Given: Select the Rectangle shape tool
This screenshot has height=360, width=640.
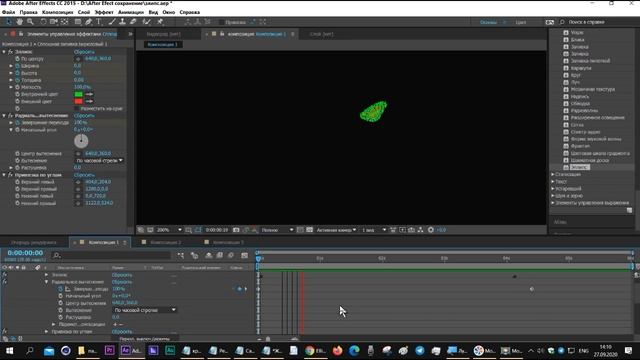Looking at the screenshot, I should (78, 22).
